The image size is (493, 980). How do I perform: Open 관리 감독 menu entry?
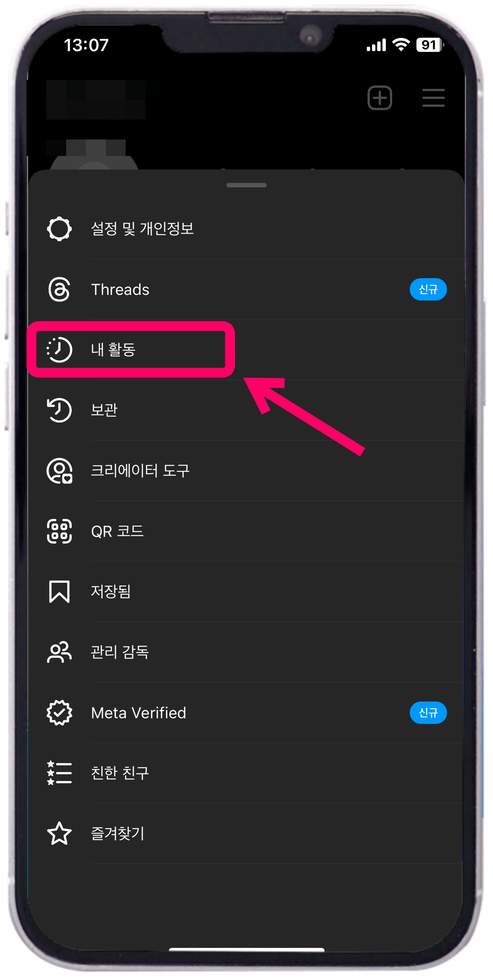245,652
